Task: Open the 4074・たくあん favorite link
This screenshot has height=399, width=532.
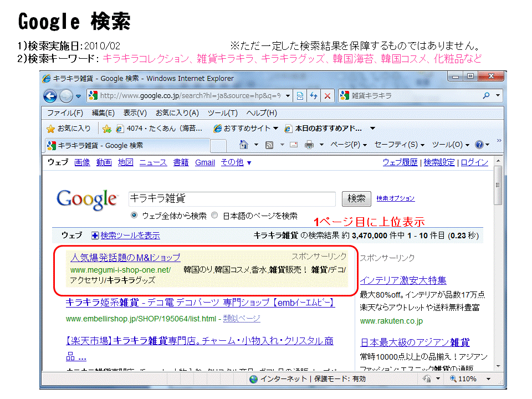Action: click(x=159, y=129)
